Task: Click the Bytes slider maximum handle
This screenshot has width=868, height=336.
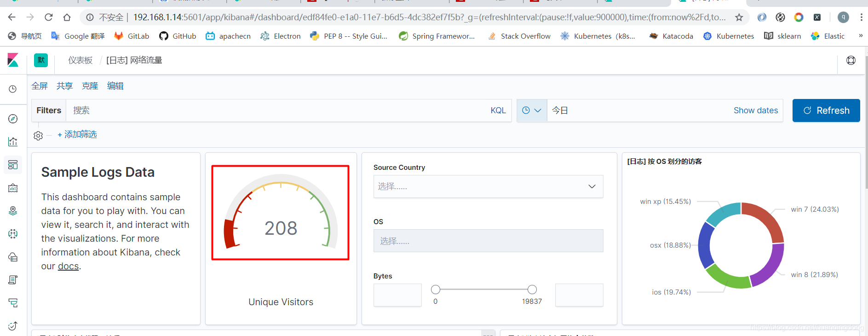Action: pyautogui.click(x=532, y=290)
